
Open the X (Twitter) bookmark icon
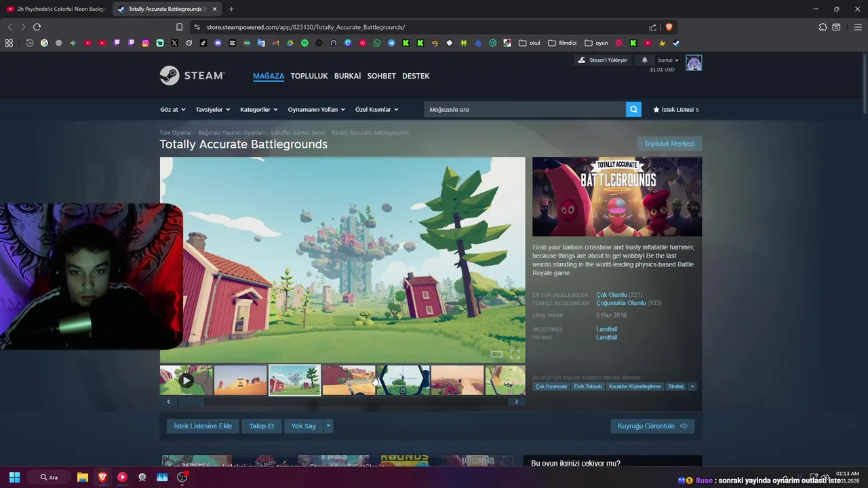click(x=174, y=43)
